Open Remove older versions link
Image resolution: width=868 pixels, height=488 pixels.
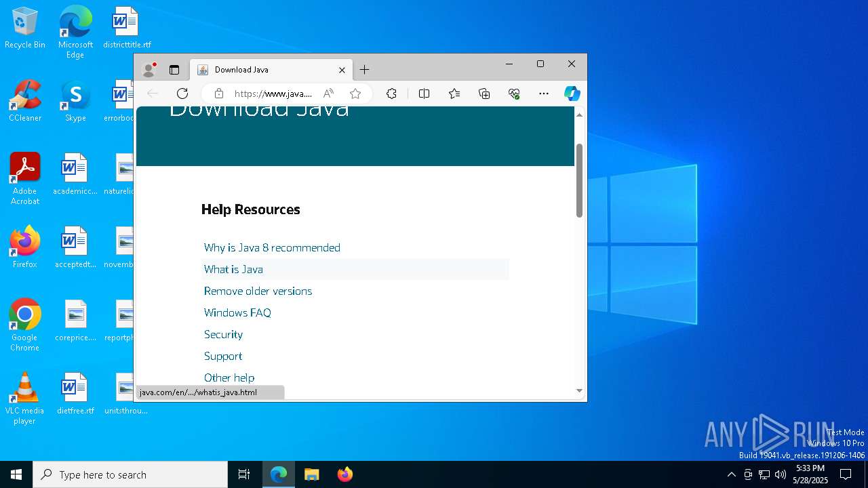258,291
